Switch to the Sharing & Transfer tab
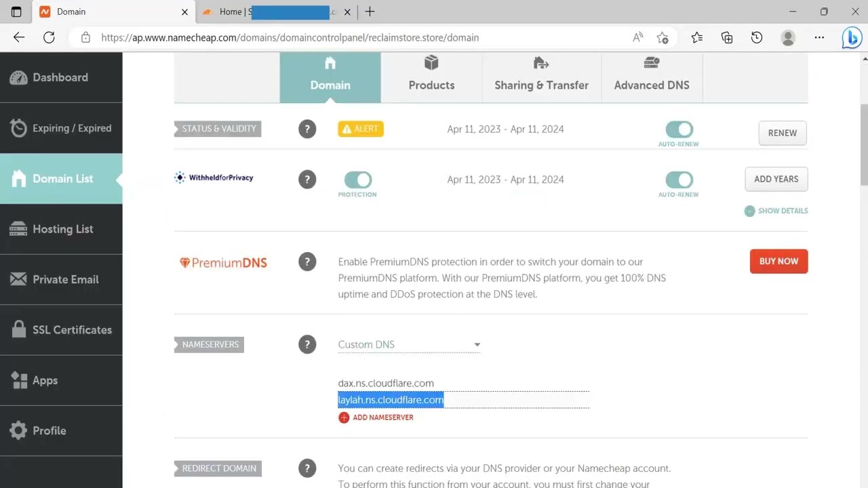 (x=541, y=77)
